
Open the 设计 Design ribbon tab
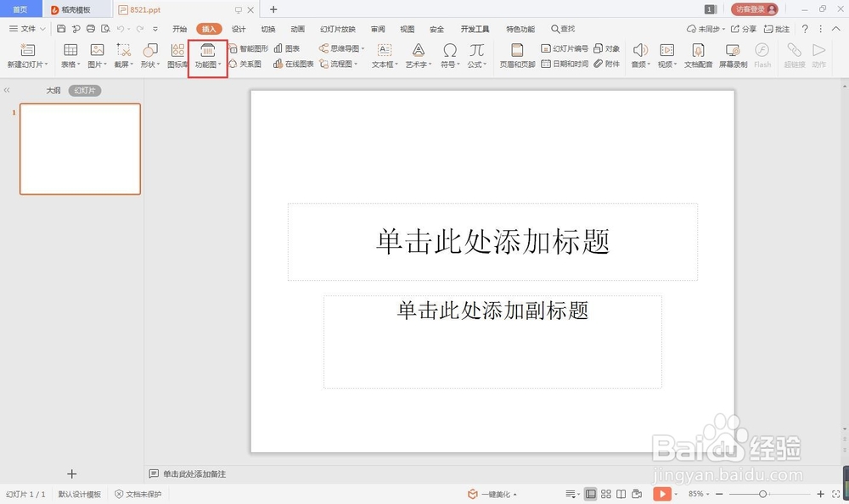[239, 29]
